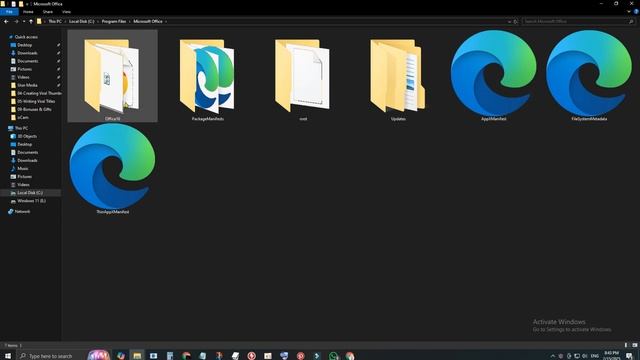This screenshot has width=640, height=360.
Task: Select This PC in navigation pane
Action: (x=21, y=128)
